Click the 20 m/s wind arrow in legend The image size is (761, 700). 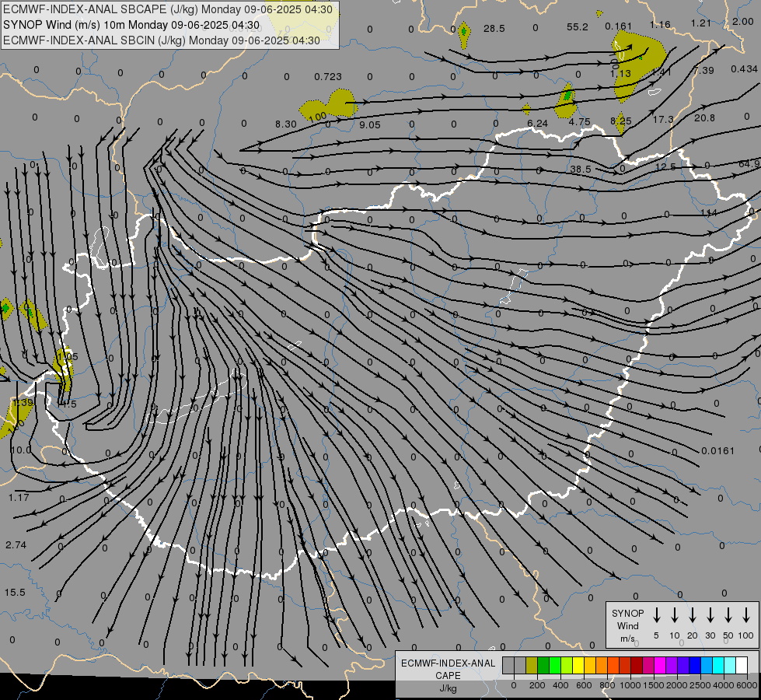pos(693,615)
